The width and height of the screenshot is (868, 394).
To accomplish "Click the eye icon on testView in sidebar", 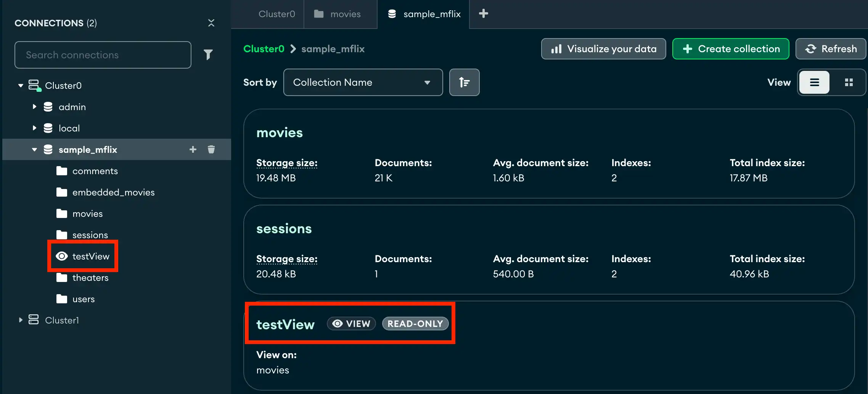I will click(x=61, y=256).
